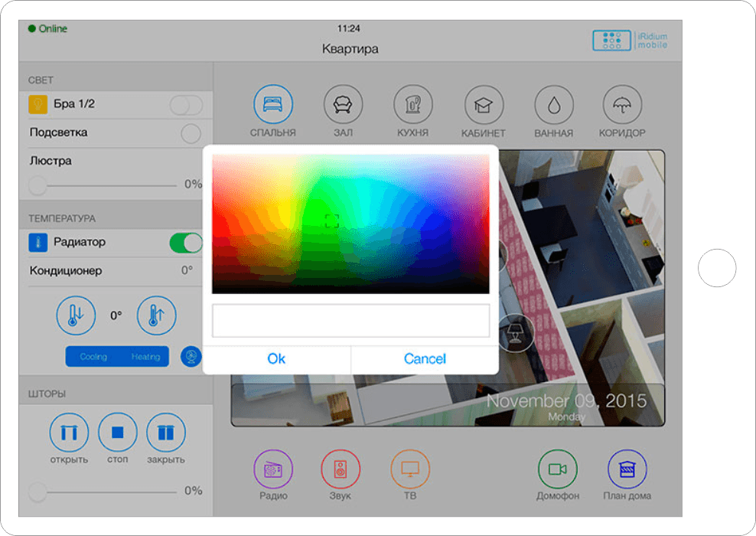Open the План дома icon

[x=627, y=470]
